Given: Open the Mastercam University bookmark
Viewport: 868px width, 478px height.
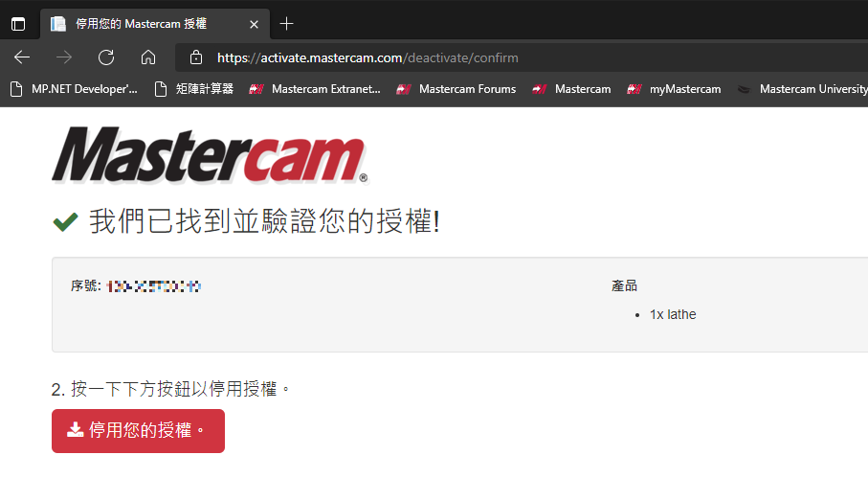Looking at the screenshot, I should 802,89.
